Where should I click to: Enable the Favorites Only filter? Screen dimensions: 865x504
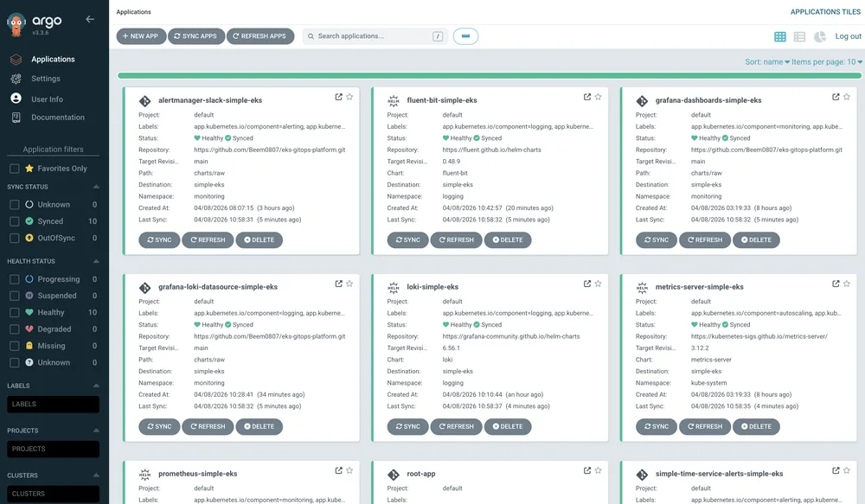[15, 169]
